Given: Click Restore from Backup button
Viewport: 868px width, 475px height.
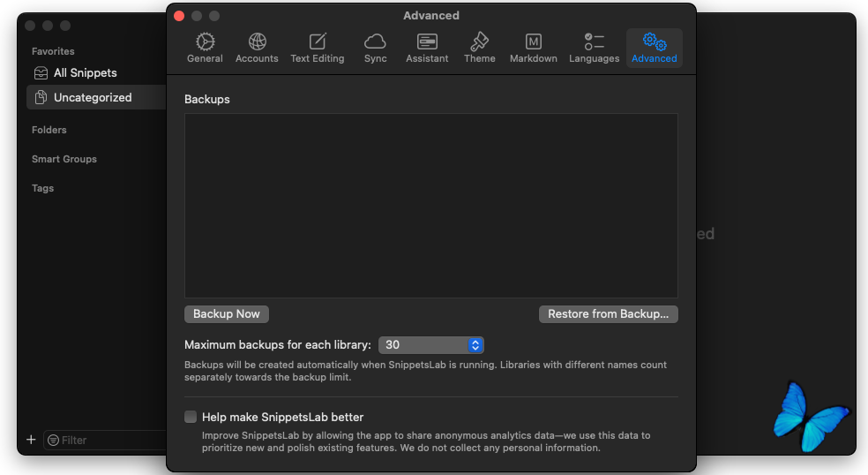Looking at the screenshot, I should (608, 313).
